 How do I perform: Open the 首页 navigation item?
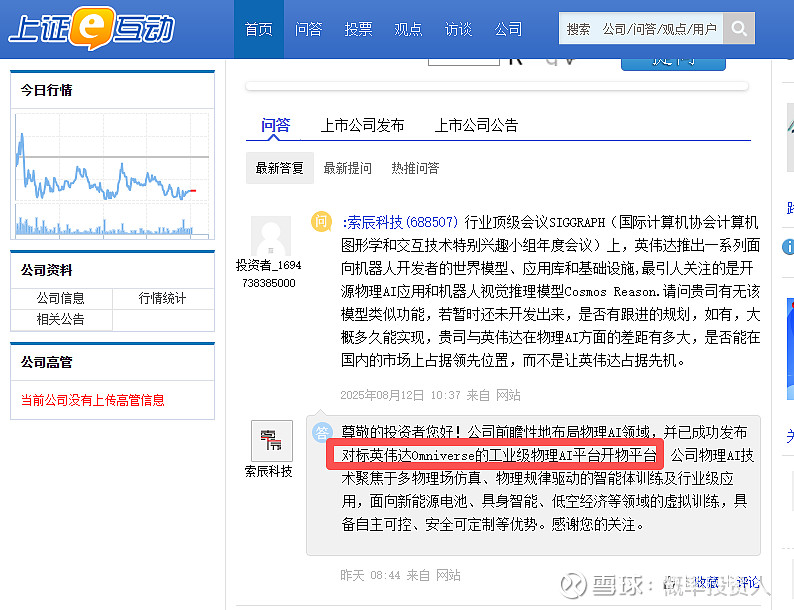coord(259,29)
